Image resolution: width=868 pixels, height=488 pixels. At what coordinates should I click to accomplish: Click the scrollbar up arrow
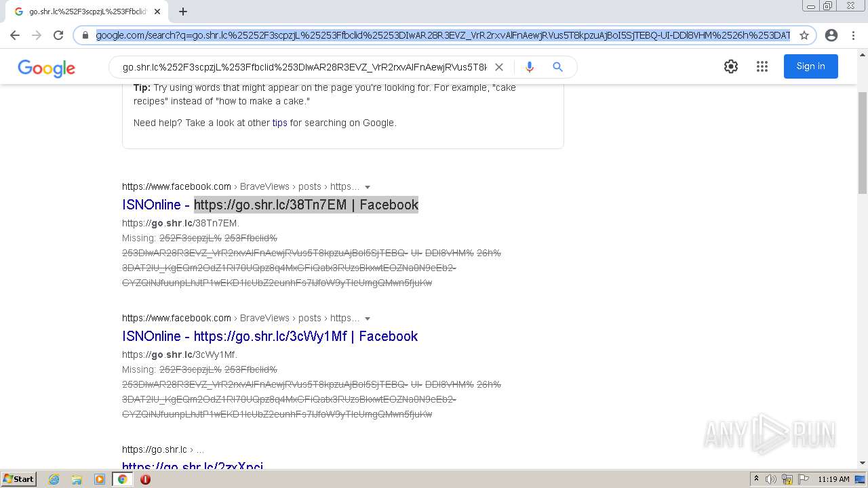pyautogui.click(x=863, y=54)
